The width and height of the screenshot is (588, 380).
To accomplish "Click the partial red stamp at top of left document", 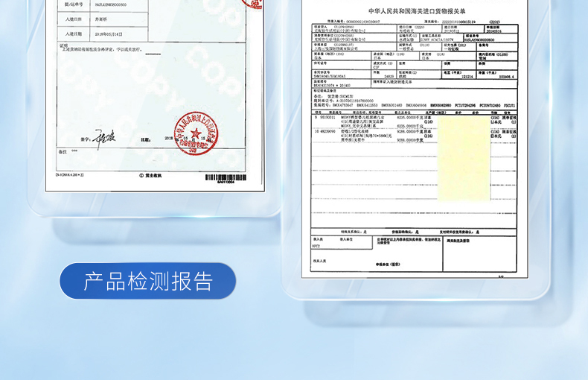I will click(252, 4).
